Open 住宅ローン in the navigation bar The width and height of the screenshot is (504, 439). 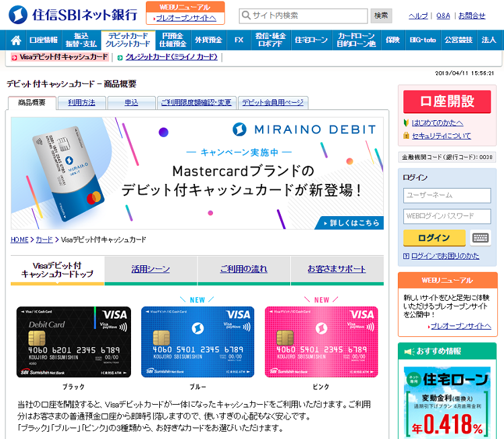[x=311, y=40]
